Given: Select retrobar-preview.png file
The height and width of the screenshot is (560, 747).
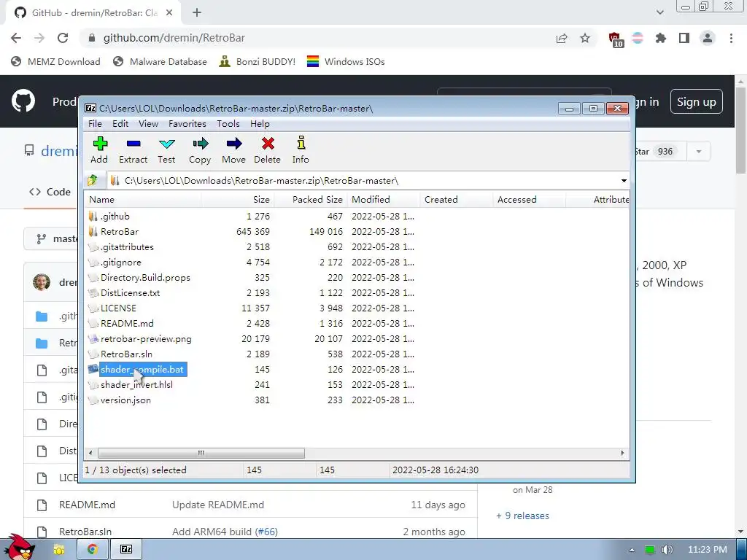Looking at the screenshot, I should (146, 338).
